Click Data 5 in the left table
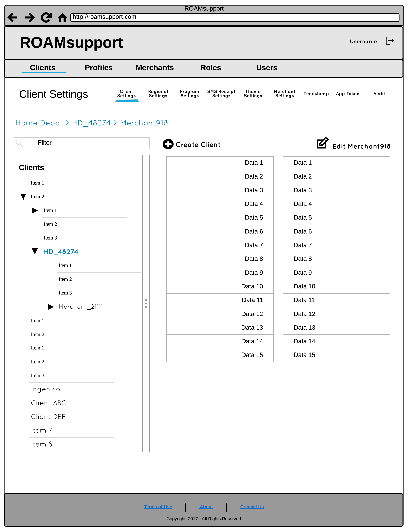 (220, 218)
